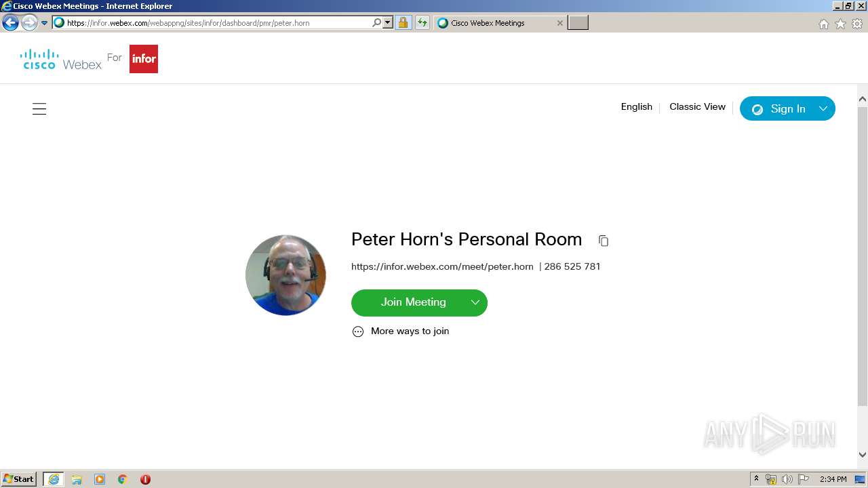Click the browser Back button
868x488 pixels.
click(x=10, y=23)
